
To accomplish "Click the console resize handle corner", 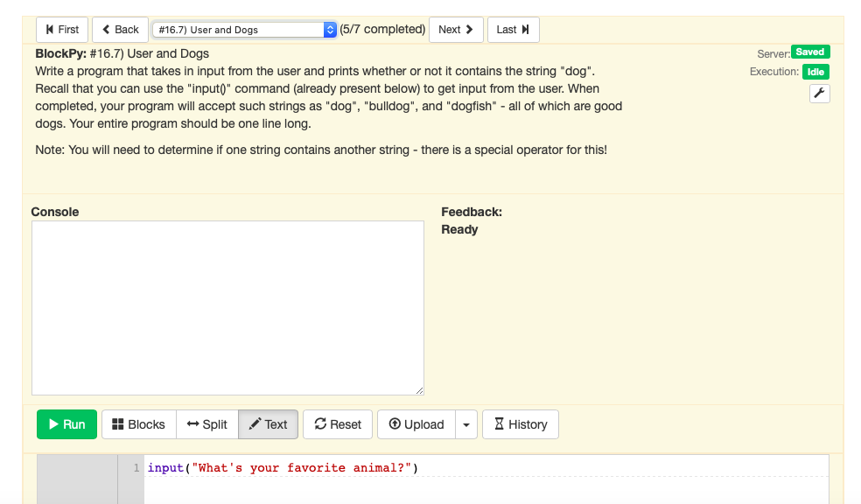I will (x=419, y=390).
